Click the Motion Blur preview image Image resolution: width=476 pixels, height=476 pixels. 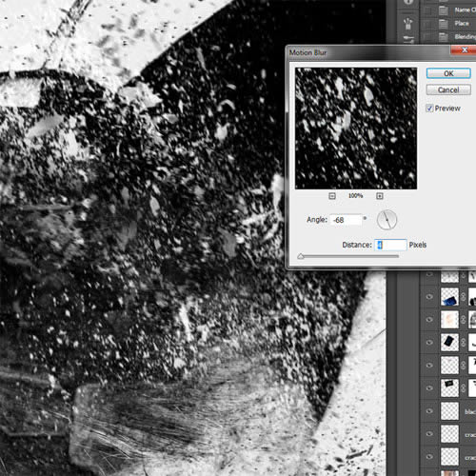(x=356, y=129)
